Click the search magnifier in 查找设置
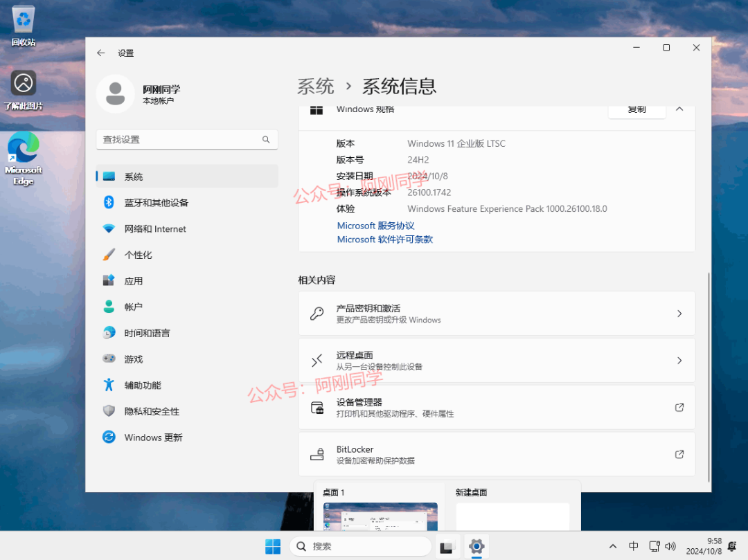 [x=266, y=140]
